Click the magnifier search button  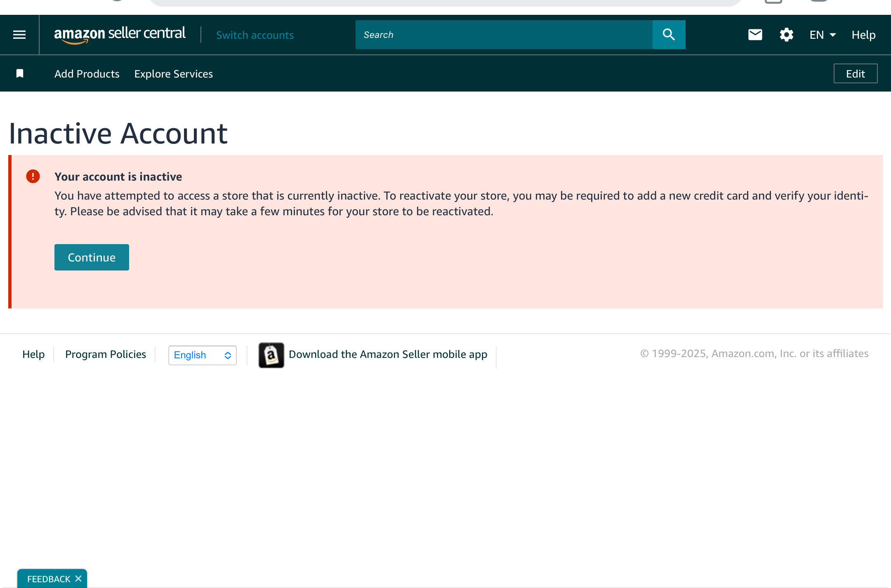click(669, 35)
